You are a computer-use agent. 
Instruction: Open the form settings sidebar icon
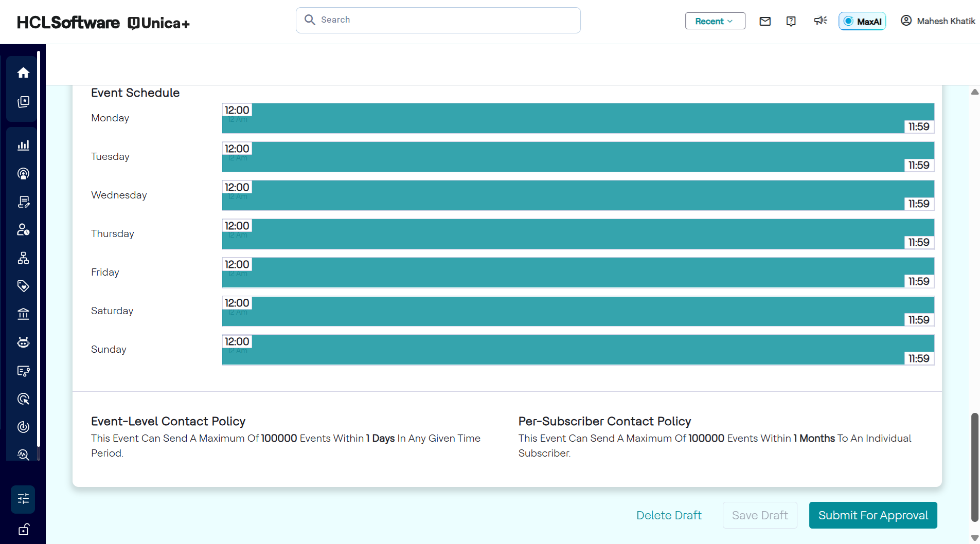click(x=23, y=371)
